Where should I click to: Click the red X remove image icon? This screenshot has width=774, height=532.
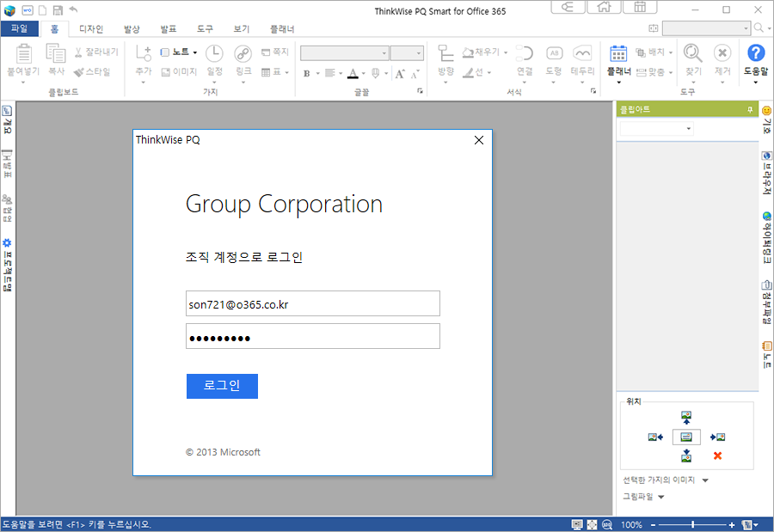718,456
